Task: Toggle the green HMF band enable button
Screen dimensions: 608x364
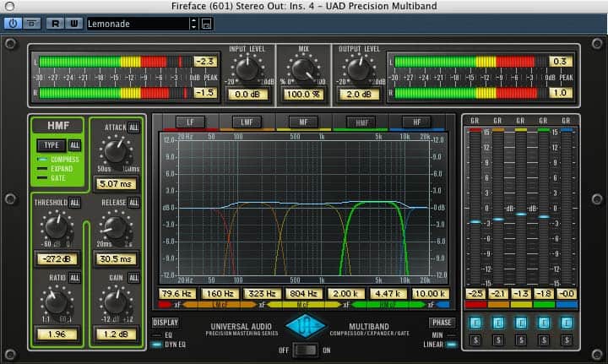Action: coord(544,323)
